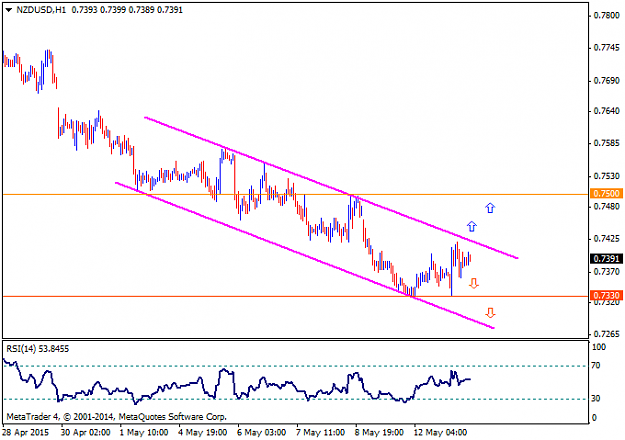This screenshot has height=440, width=625.
Task: Select the NZDUSD,H1 symbol title
Action: pos(41,10)
